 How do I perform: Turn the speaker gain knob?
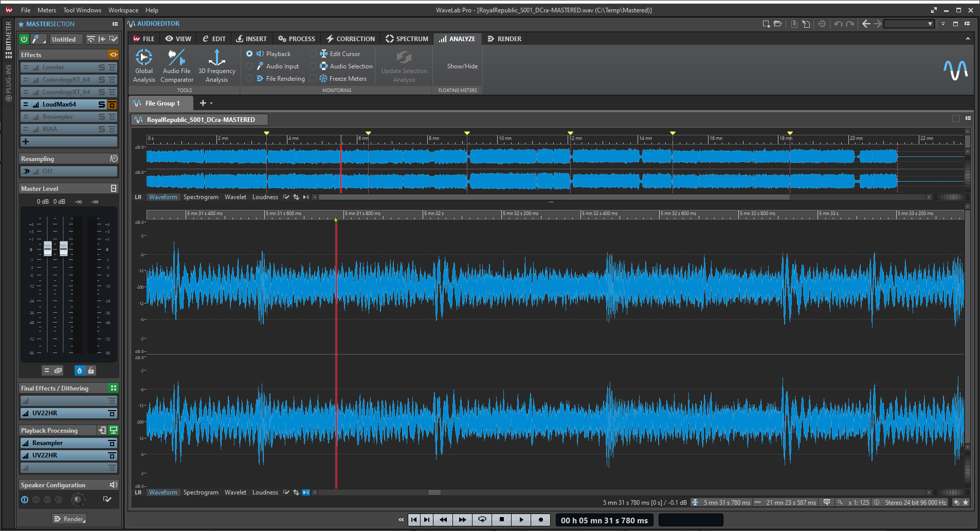pyautogui.click(x=78, y=500)
